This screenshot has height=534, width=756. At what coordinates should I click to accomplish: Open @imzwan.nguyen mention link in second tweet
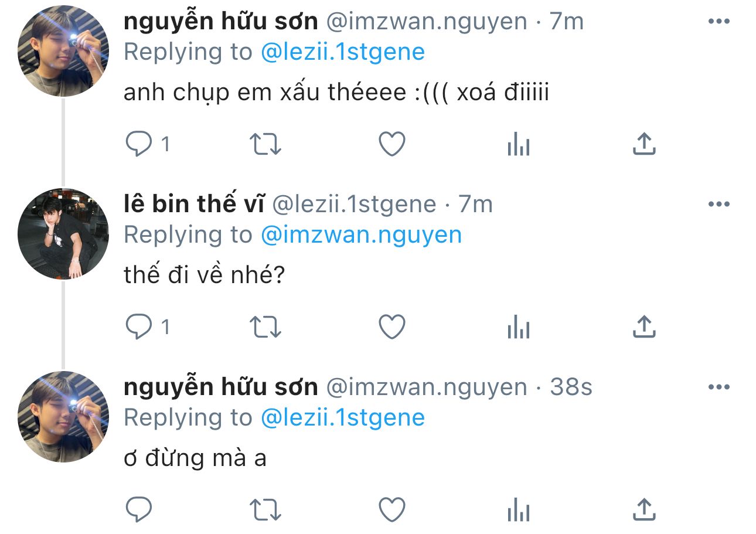(x=361, y=235)
